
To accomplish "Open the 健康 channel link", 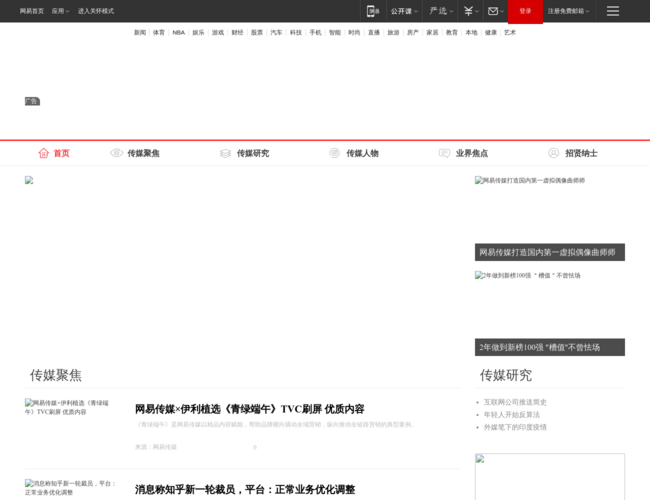I will (490, 32).
